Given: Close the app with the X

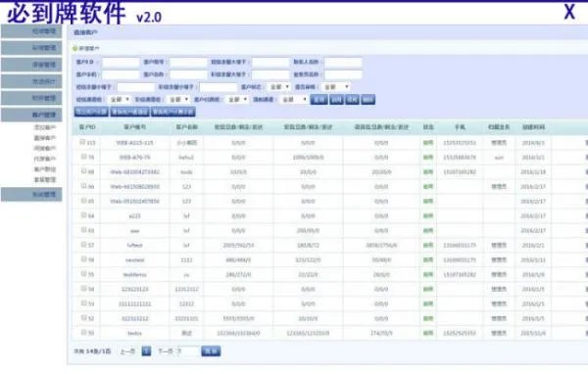Looking at the screenshot, I should point(569,12).
